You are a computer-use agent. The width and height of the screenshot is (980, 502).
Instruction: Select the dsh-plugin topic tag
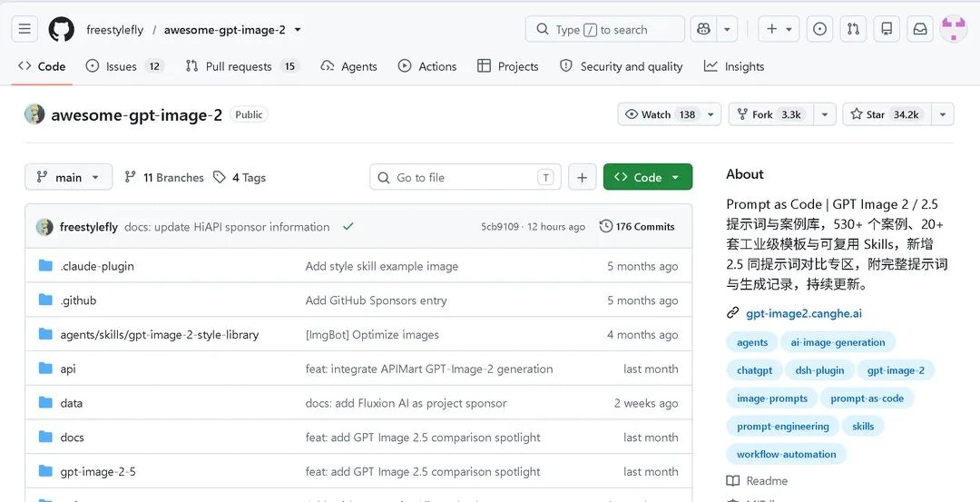point(819,370)
